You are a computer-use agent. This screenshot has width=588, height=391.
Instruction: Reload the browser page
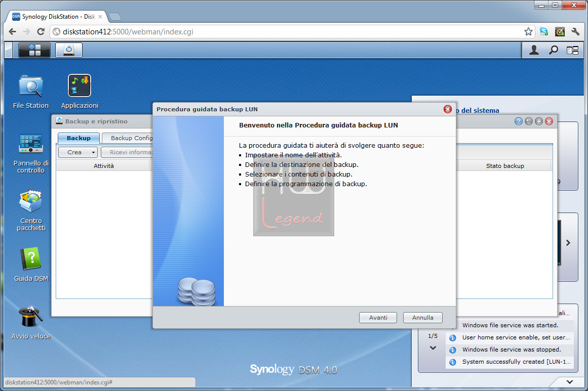coord(41,32)
